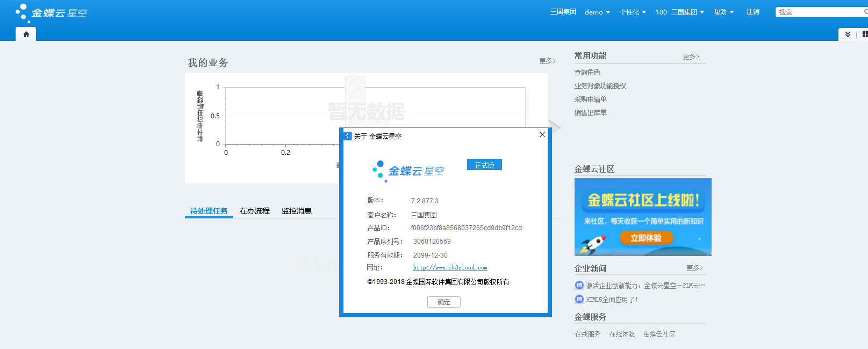Image resolution: width=868 pixels, height=349 pixels.
Task: Click the 正式版 badge in the dialog
Action: coord(484,165)
